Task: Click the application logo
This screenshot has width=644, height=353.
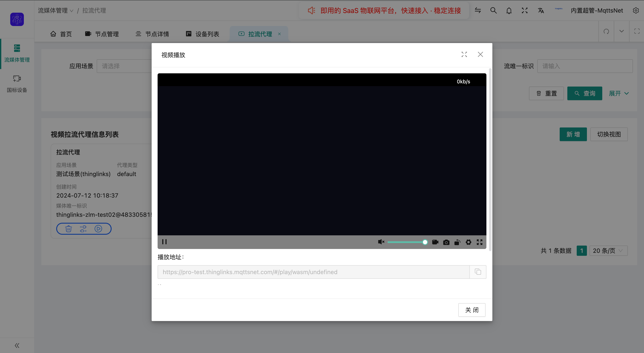Action: point(17,19)
